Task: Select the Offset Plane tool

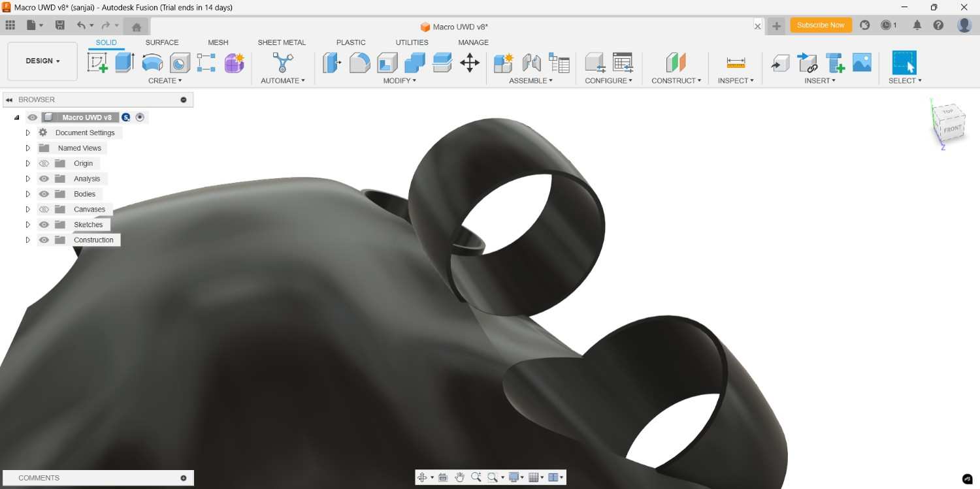Action: [676, 63]
